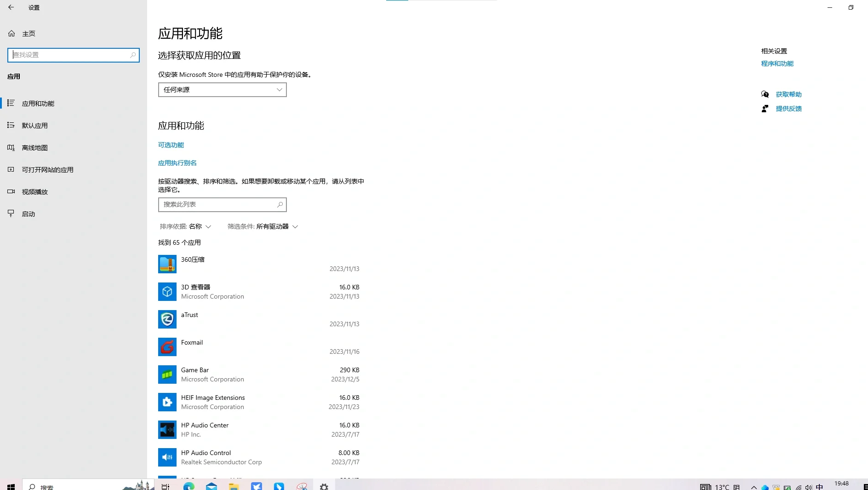
Task: Click the 360压缩 app icon in list
Action: tap(167, 264)
